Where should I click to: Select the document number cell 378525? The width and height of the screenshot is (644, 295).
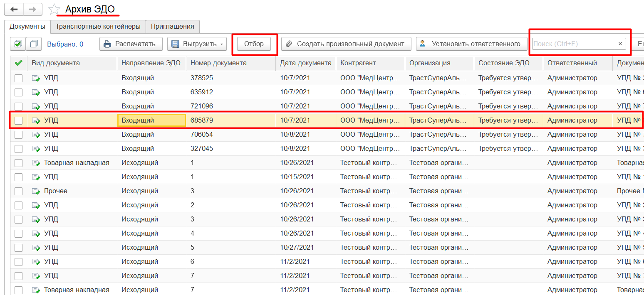tap(231, 78)
